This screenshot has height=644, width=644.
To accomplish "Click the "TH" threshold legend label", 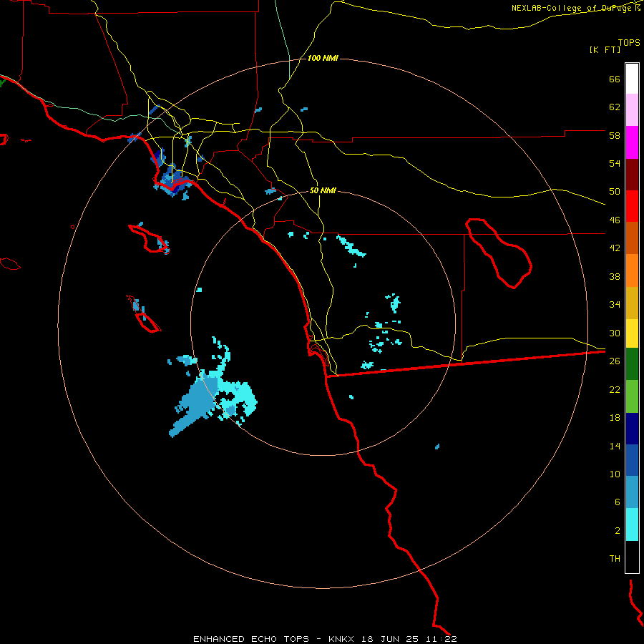I will click(615, 559).
